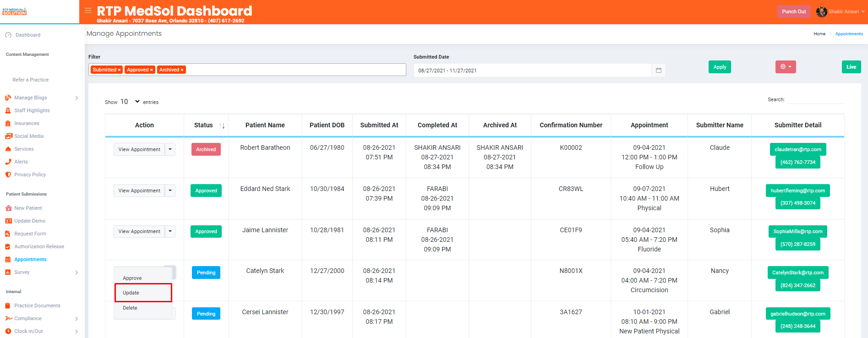Click the Shakir Ansari profile avatar
Viewport: 868px width, 338px height.
click(822, 11)
